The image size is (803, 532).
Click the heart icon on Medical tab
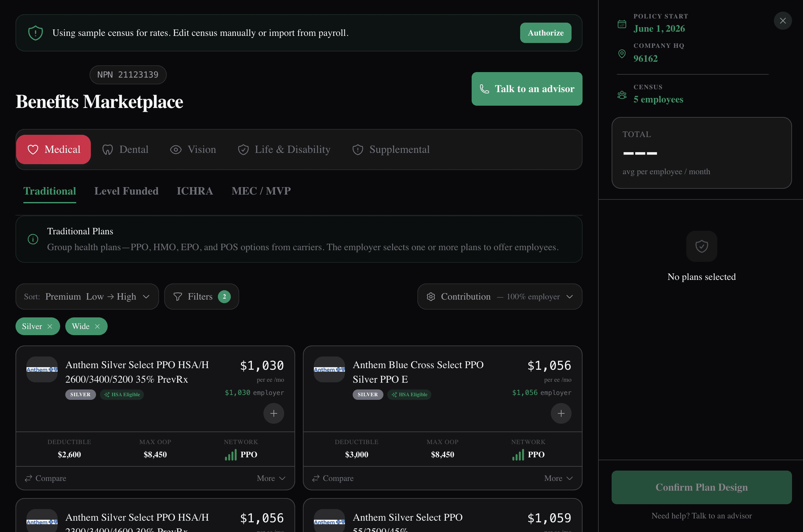[x=33, y=150]
